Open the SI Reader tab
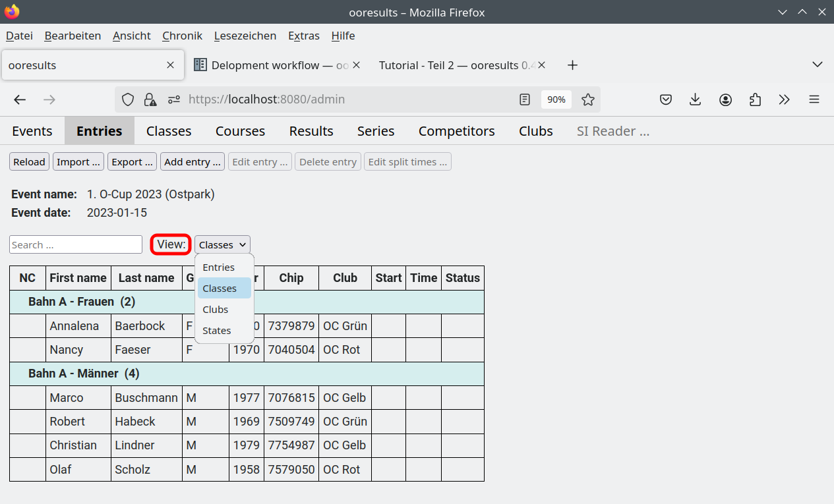This screenshot has height=504, width=834. click(x=613, y=131)
